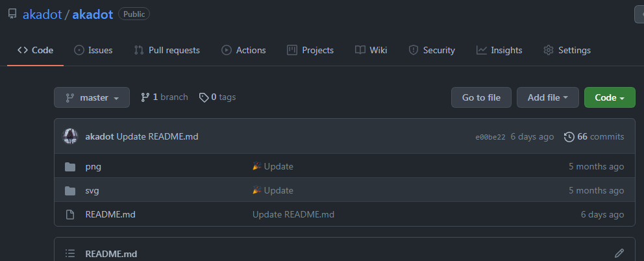View the 1 branch link
The height and width of the screenshot is (261, 644).
[x=164, y=97]
